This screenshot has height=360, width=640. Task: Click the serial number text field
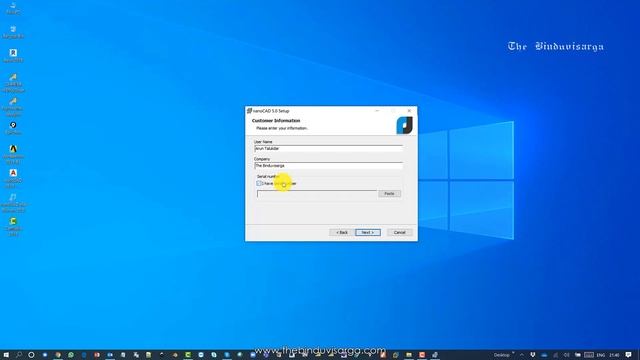pos(317,193)
